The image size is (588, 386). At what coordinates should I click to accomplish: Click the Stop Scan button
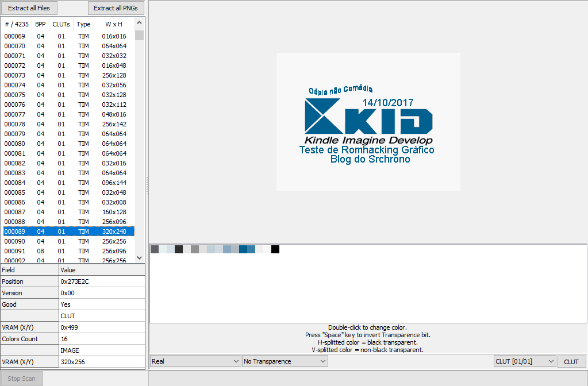21,379
